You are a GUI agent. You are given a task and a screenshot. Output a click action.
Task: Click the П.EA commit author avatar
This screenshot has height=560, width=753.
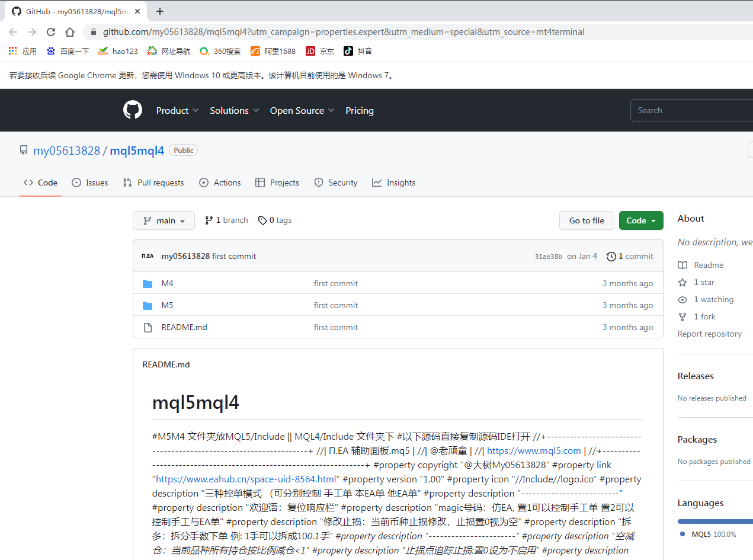click(148, 256)
